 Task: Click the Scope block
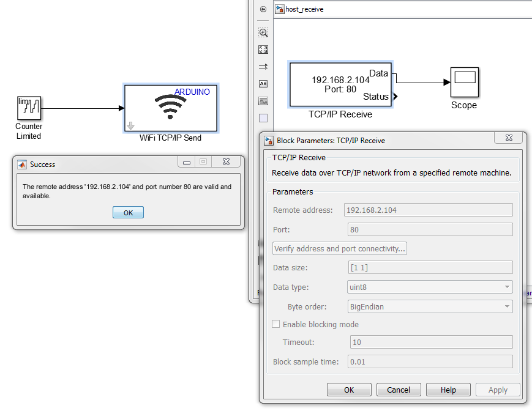point(464,83)
